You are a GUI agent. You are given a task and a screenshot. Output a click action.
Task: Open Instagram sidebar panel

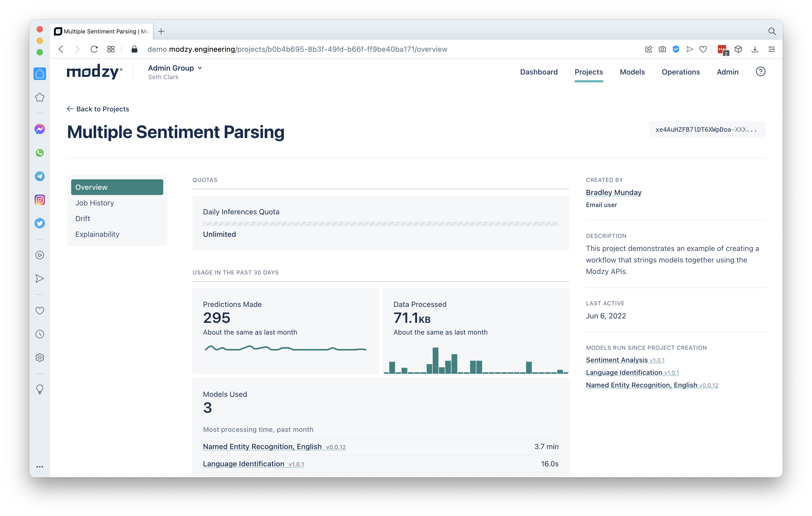40,199
